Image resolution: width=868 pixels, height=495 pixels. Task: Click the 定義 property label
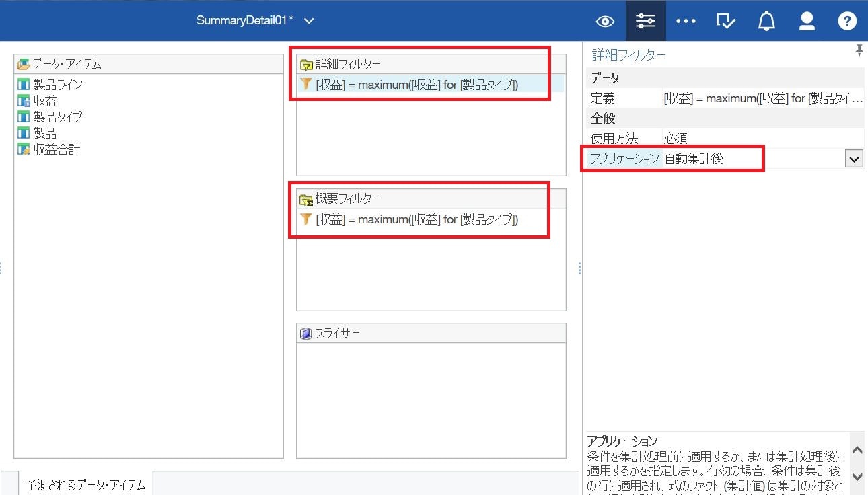pos(603,98)
